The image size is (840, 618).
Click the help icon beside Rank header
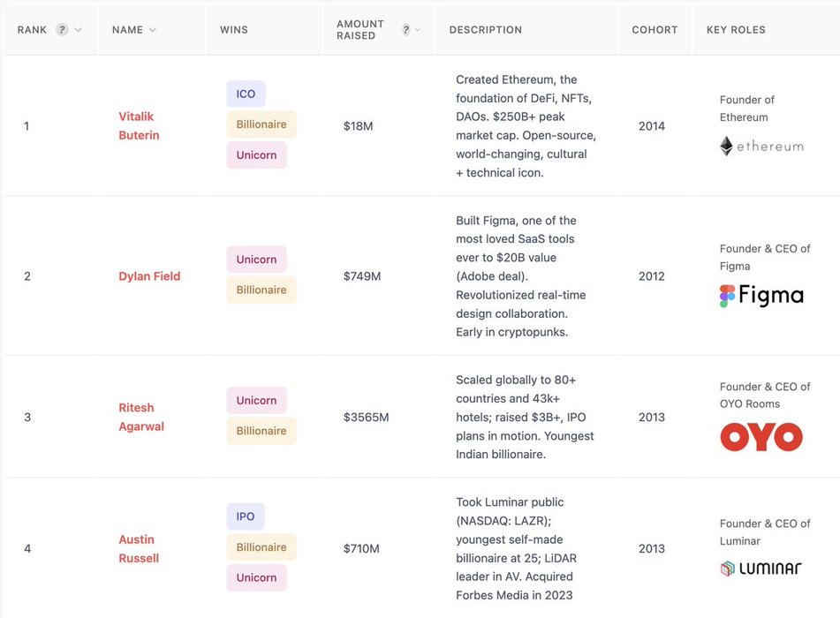(x=62, y=29)
